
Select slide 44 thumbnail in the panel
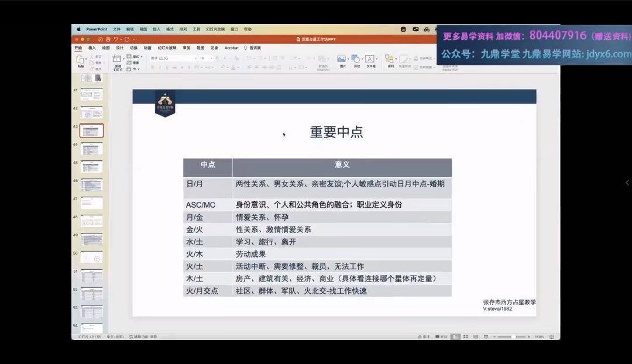(x=91, y=149)
